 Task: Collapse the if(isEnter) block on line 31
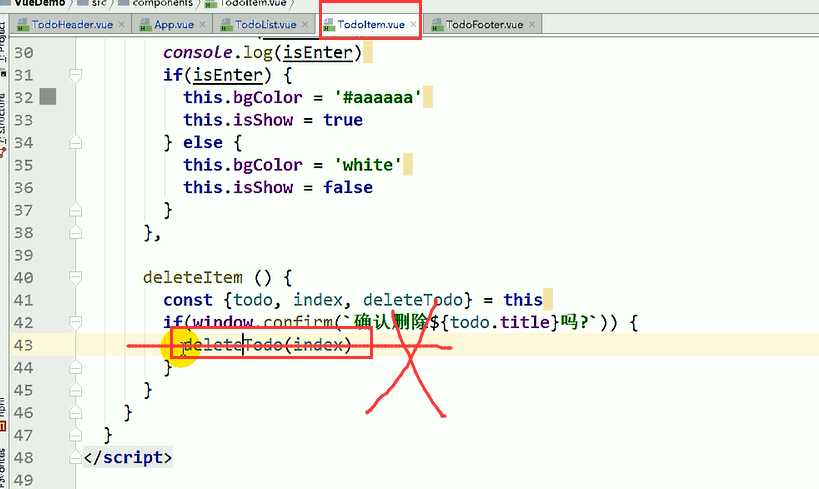pyautogui.click(x=75, y=75)
